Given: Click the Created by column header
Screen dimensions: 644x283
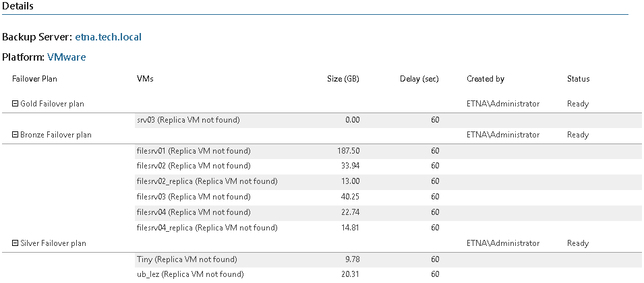Looking at the screenshot, I should click(486, 79).
